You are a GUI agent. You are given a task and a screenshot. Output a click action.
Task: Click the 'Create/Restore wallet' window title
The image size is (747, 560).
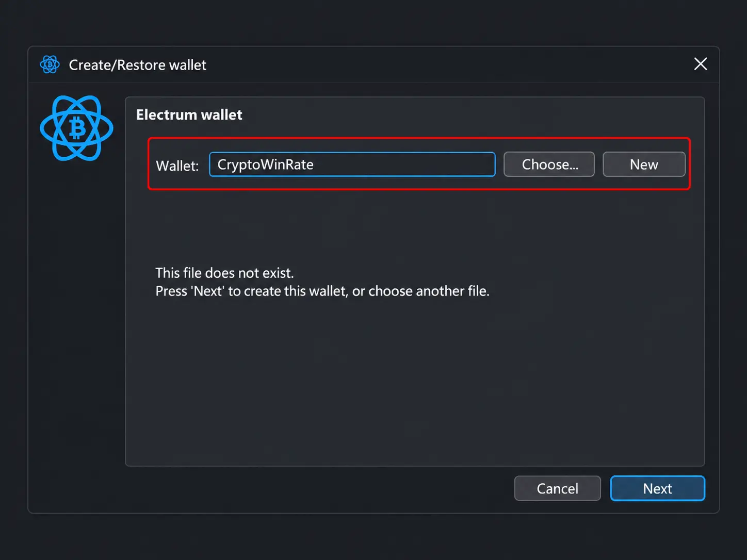[138, 65]
